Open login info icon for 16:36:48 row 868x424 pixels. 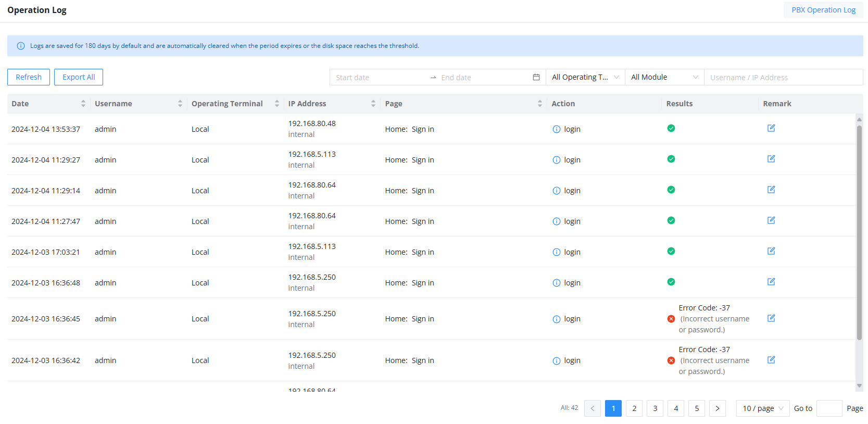[556, 283]
